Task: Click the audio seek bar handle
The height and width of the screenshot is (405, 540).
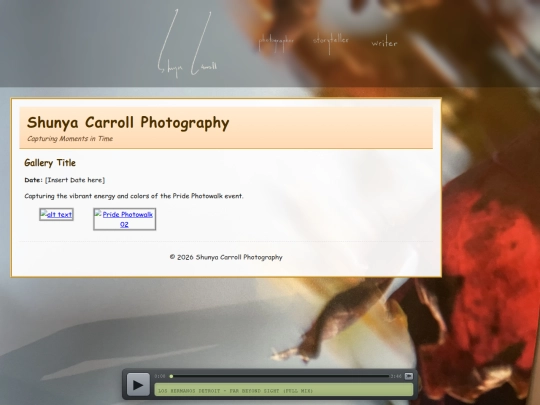Action: pyautogui.click(x=171, y=376)
